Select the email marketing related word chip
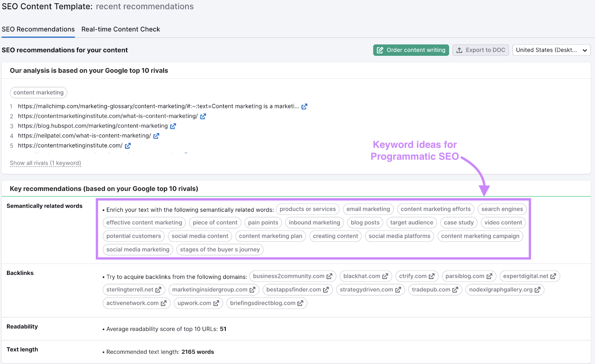The width and height of the screenshot is (595, 364). [368, 209]
